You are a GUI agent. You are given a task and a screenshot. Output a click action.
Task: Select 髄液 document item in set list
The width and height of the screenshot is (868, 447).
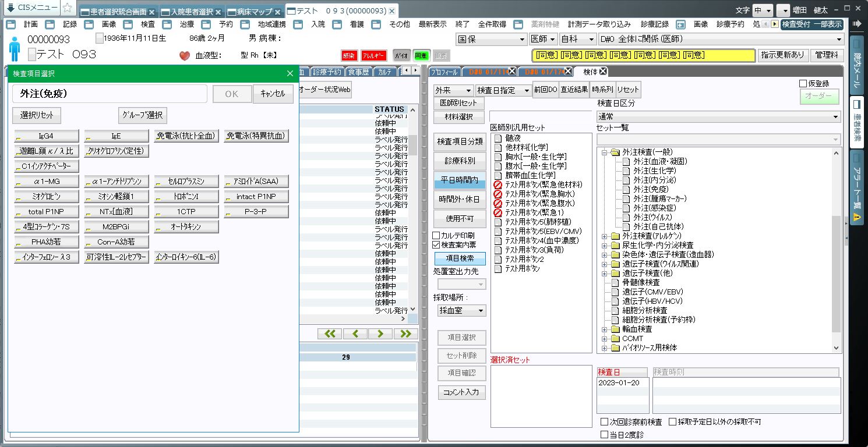tap(507, 139)
